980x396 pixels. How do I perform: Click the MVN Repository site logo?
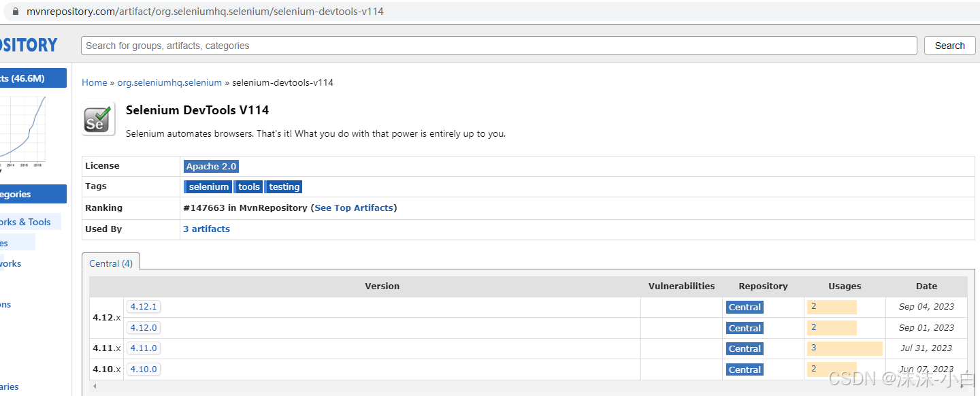(29, 45)
